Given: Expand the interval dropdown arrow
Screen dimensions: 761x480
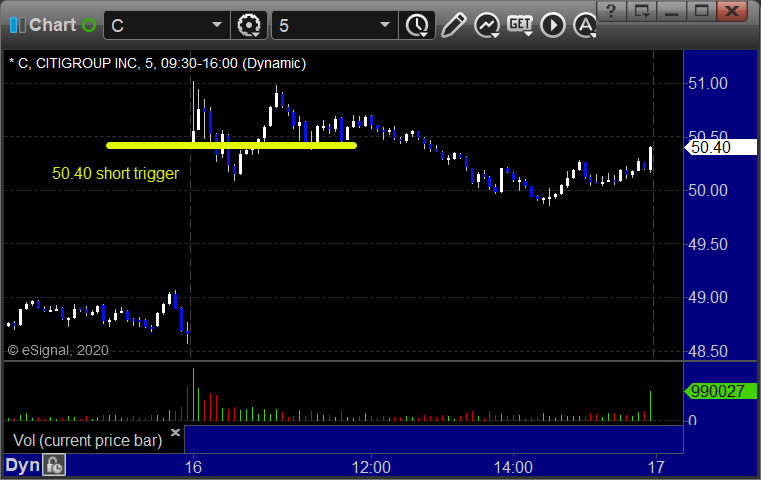Looking at the screenshot, I should [x=385, y=25].
